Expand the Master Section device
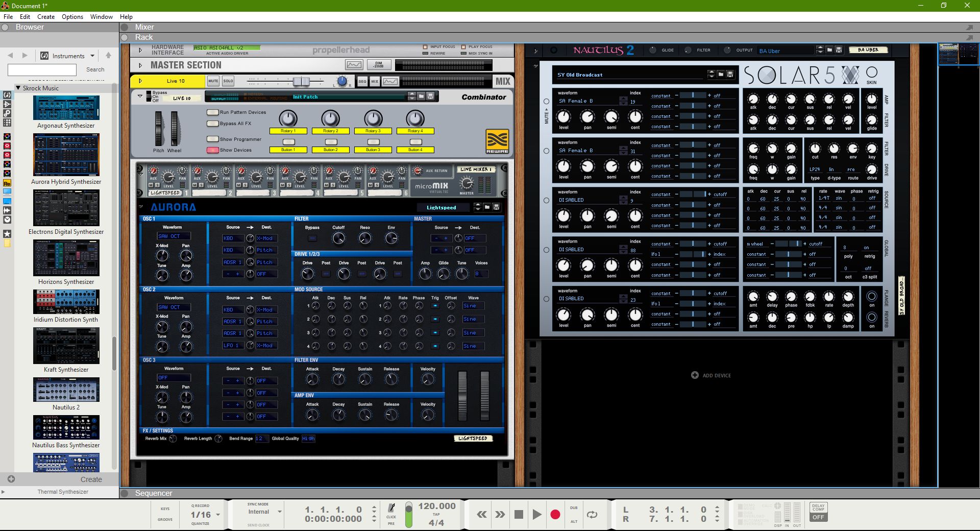The height and width of the screenshot is (531, 980). 141,65
